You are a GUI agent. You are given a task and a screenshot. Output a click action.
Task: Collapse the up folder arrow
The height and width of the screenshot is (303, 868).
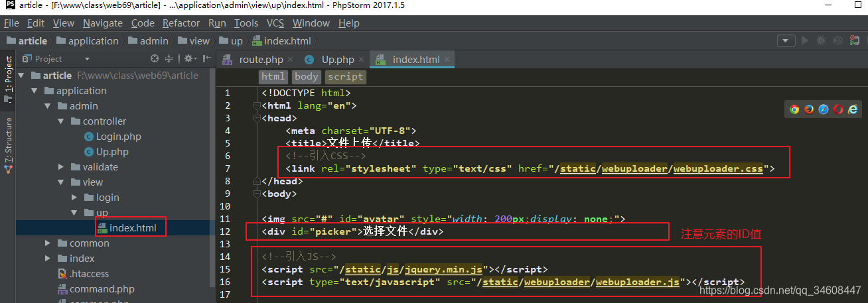(x=74, y=213)
